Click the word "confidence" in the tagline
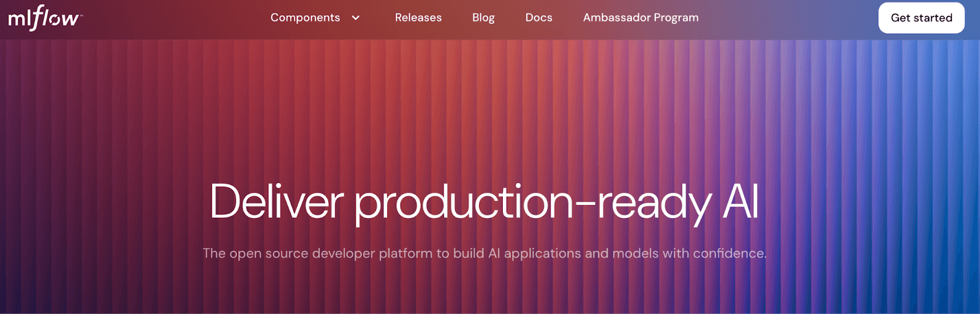Viewport: 980px width, 314px height. [x=728, y=253]
